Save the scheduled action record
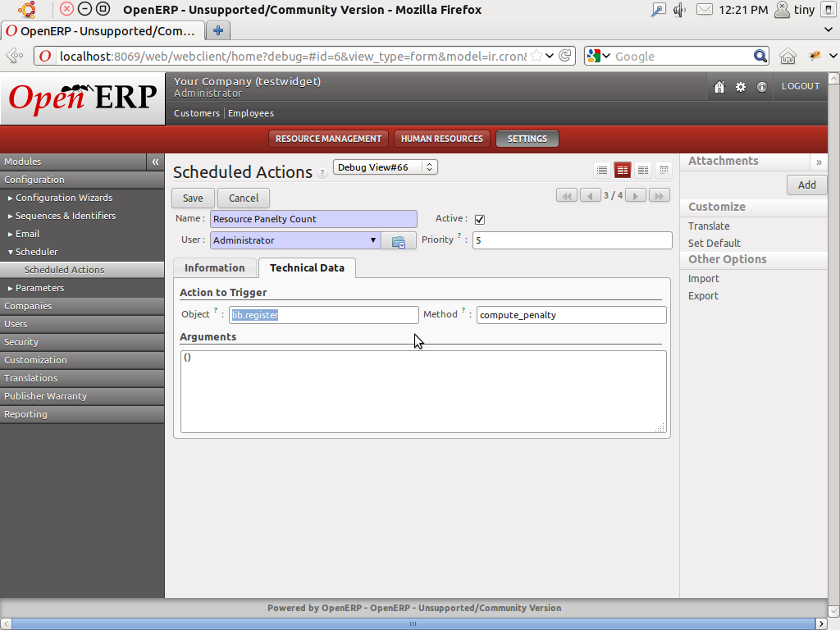 (192, 198)
